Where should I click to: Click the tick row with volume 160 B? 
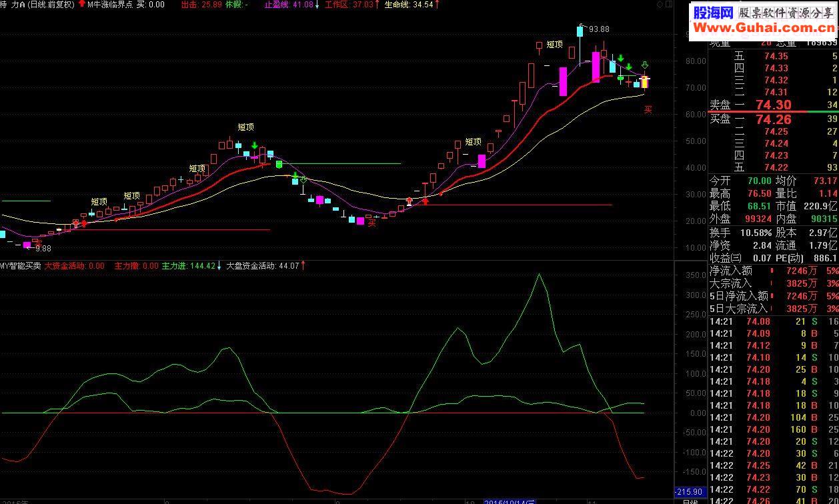(x=774, y=429)
